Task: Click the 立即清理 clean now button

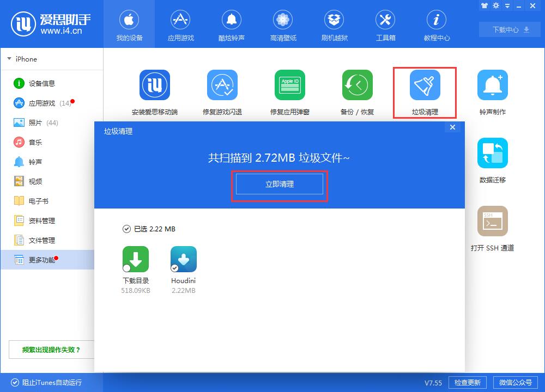Action: (279, 184)
